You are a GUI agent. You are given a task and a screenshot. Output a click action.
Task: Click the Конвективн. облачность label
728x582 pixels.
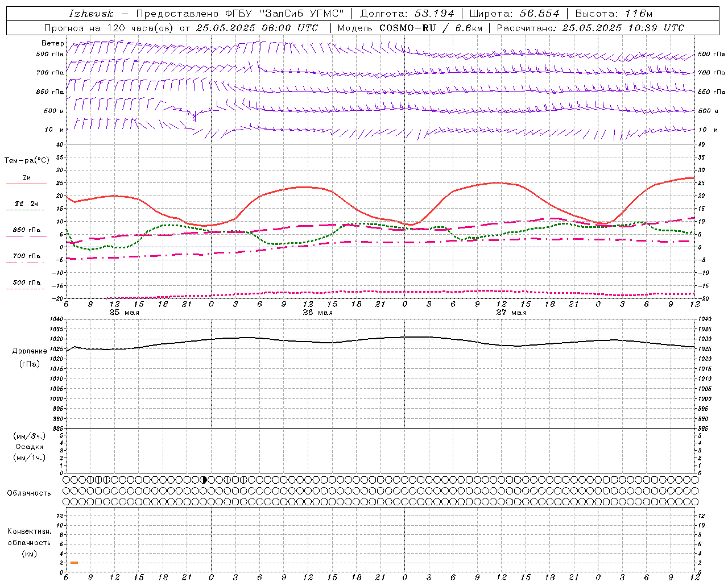tap(29, 537)
